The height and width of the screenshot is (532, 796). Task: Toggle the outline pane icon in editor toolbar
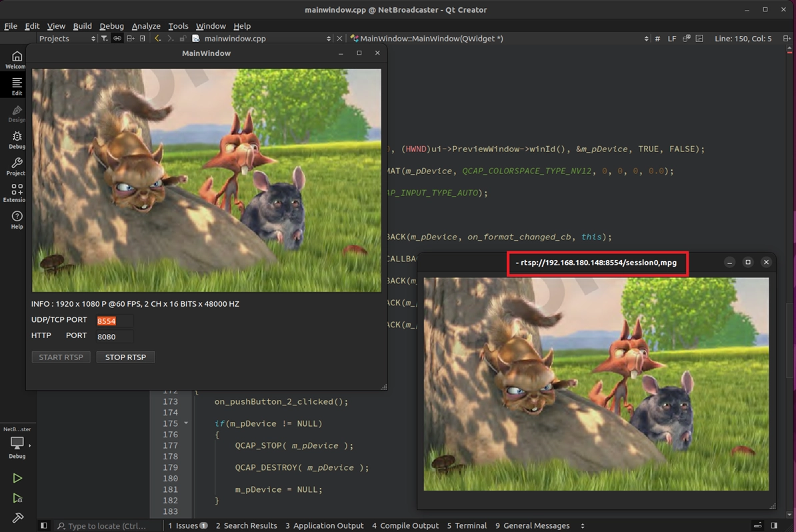coord(699,39)
